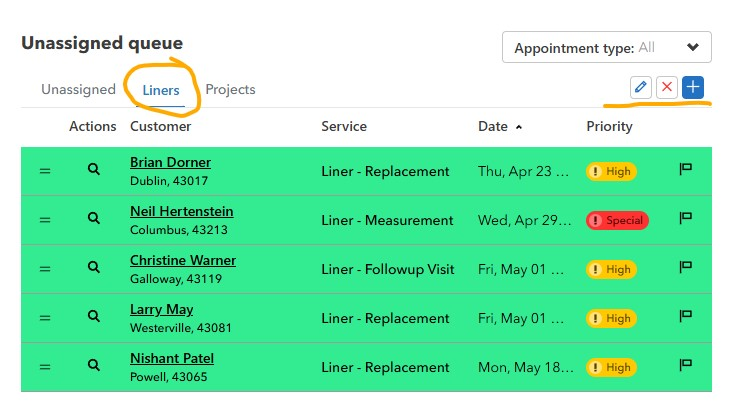Click the flag icon on Neil Hertenstein row
Image resolution: width=735 pixels, height=411 pixels.
click(686, 217)
